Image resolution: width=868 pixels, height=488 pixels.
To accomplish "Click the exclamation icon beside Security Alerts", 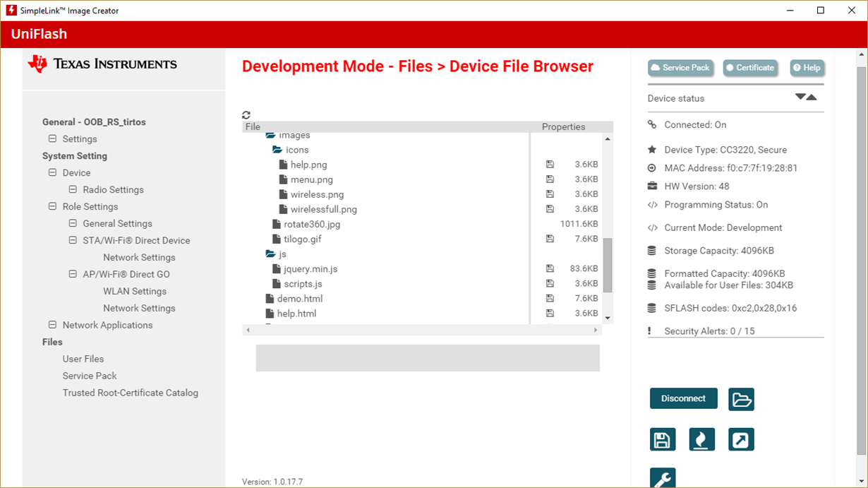I will pos(649,331).
